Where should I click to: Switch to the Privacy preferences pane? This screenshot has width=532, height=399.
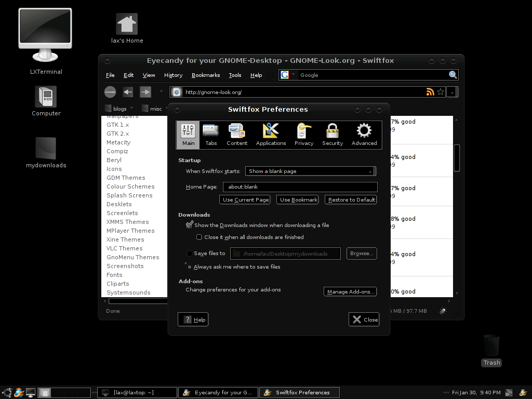303,135
